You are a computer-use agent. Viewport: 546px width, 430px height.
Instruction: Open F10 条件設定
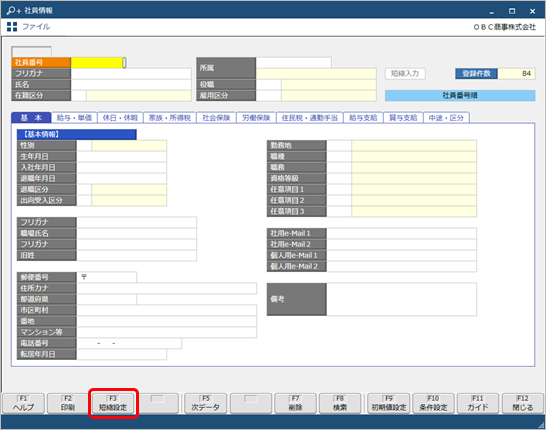[433, 404]
